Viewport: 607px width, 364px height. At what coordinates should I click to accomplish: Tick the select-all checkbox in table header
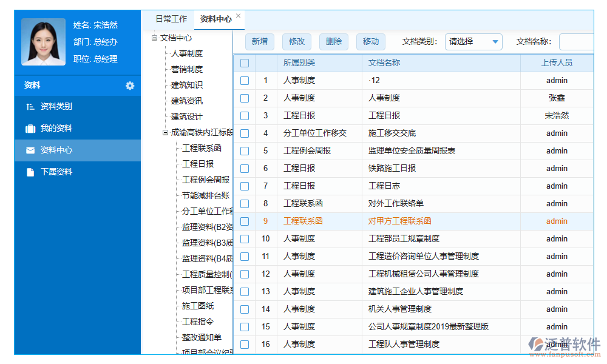[245, 62]
